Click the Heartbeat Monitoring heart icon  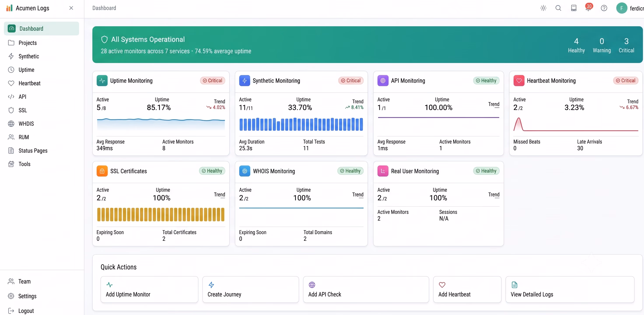pyautogui.click(x=519, y=80)
